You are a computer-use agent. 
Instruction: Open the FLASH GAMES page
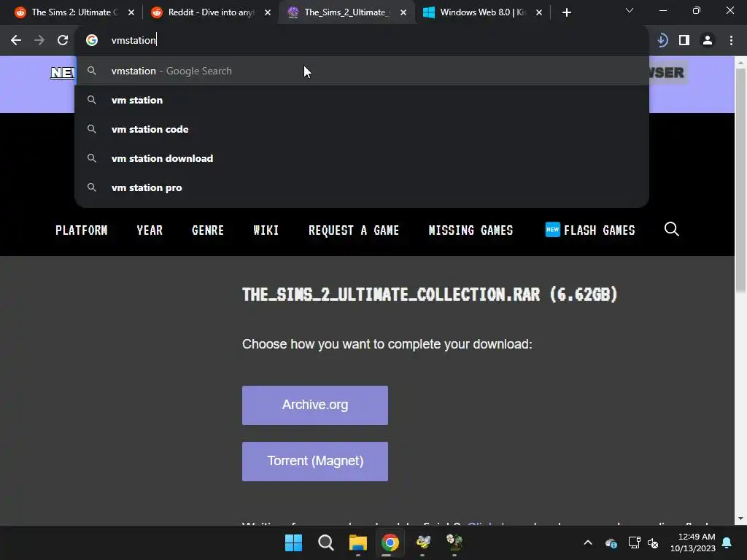pyautogui.click(x=600, y=230)
